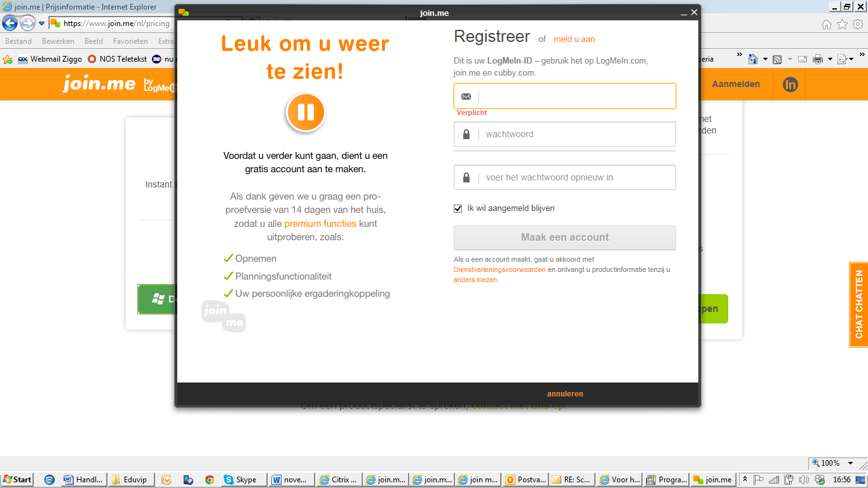
Task: Click the RSS feeds icon
Action: point(776,59)
